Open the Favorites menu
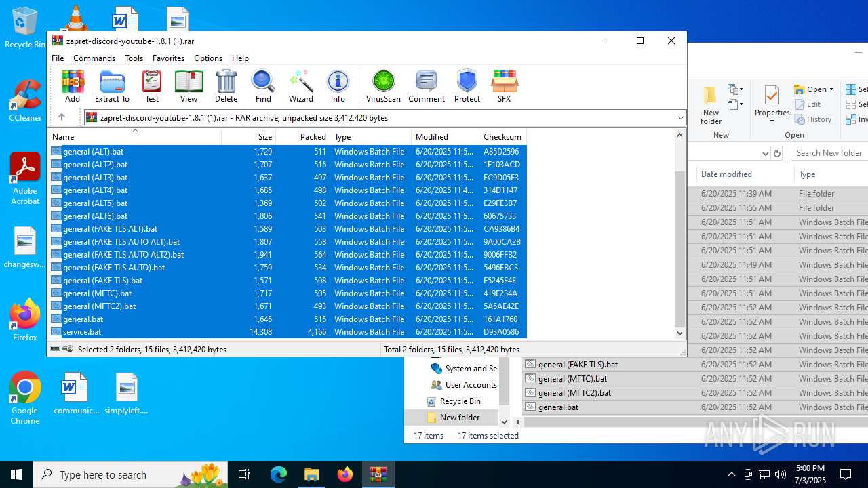868x488 pixels. (168, 58)
